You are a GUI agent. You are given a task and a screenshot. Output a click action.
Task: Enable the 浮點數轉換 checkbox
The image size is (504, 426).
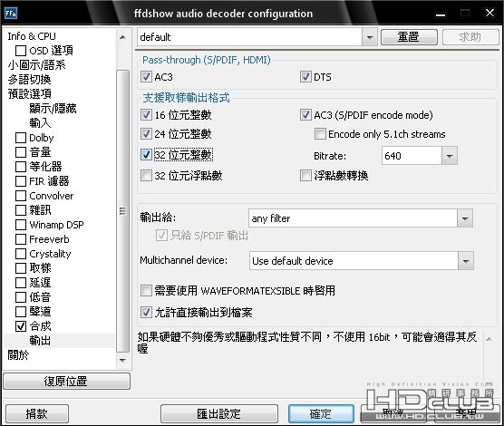point(305,176)
